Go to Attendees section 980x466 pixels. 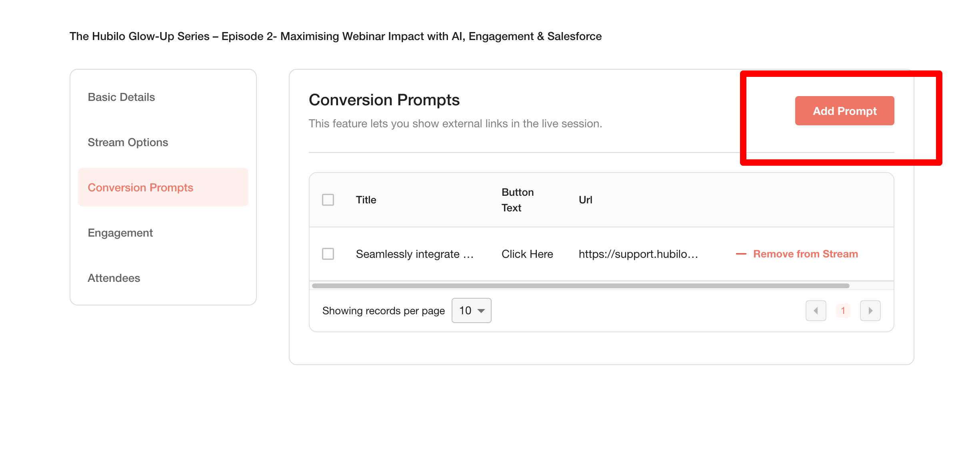[x=114, y=278]
